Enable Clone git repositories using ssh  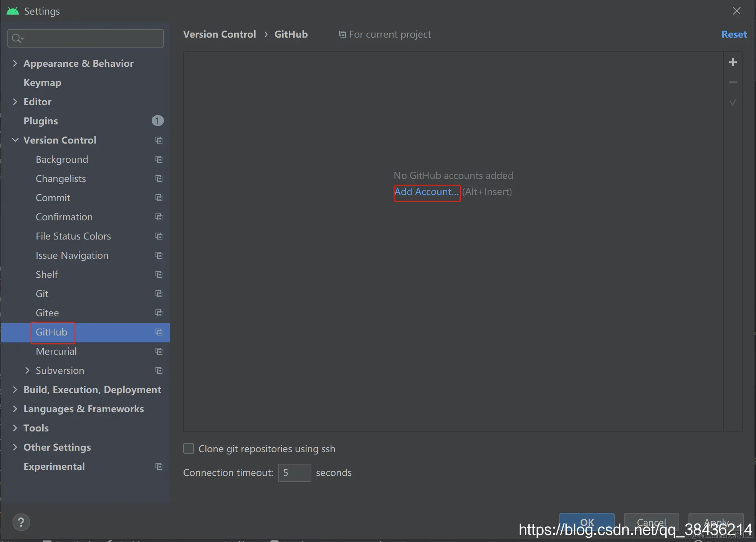click(189, 448)
